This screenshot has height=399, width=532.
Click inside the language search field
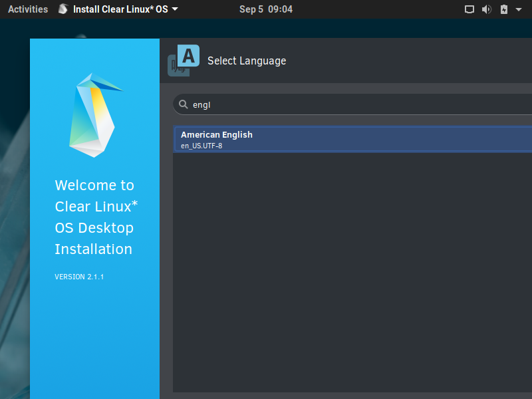[299, 104]
